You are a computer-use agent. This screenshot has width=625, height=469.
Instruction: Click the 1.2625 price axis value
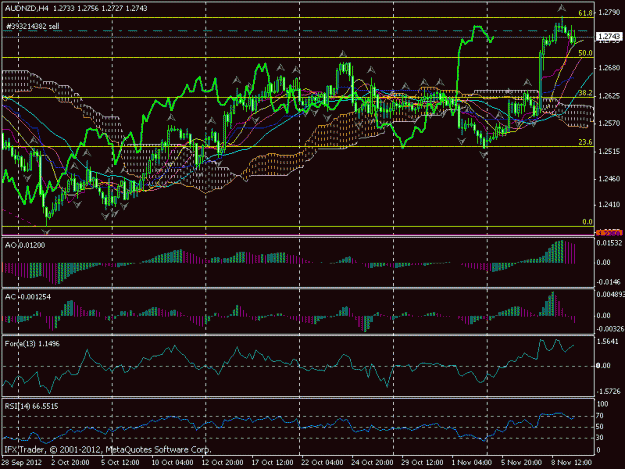609,96
